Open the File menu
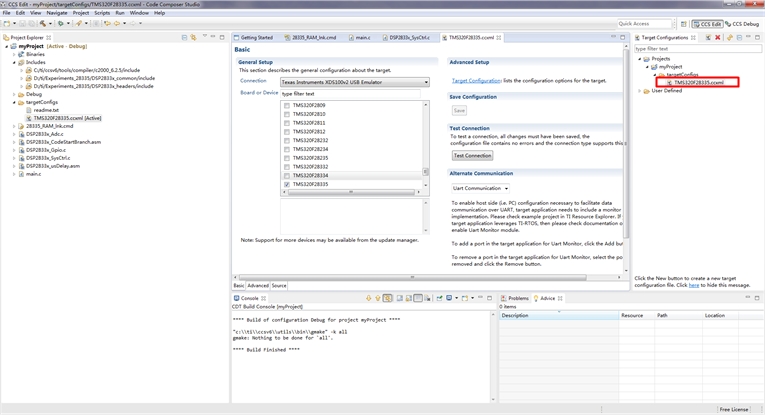This screenshot has height=415, width=765. pyautogui.click(x=6, y=13)
